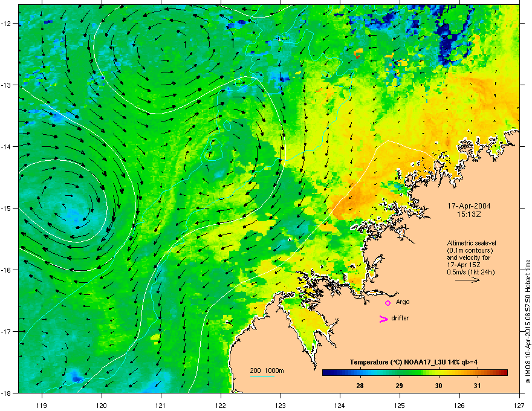Click the 'Temperature (°C) NOAA17_L3U 14% ql>=4' title

(414, 362)
